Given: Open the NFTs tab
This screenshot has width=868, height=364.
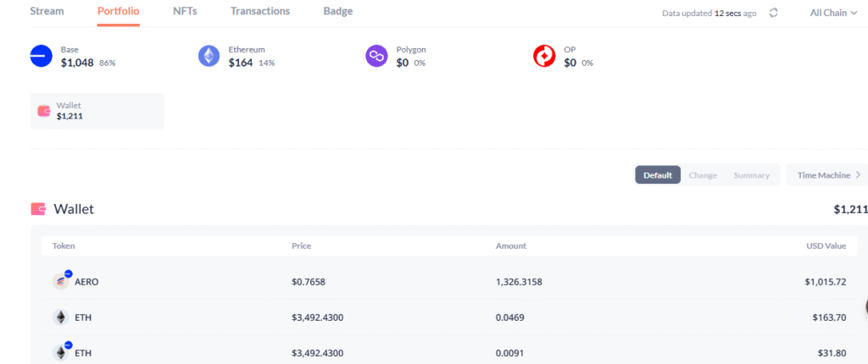Looking at the screenshot, I should click(185, 11).
